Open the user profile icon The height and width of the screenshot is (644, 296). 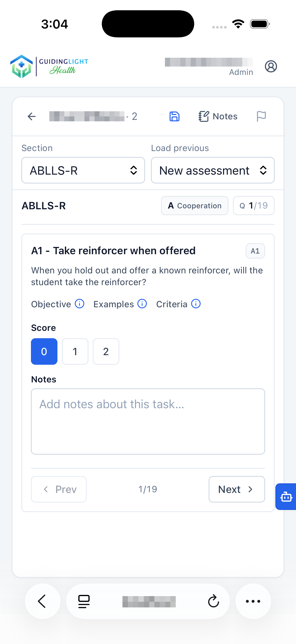(x=271, y=66)
